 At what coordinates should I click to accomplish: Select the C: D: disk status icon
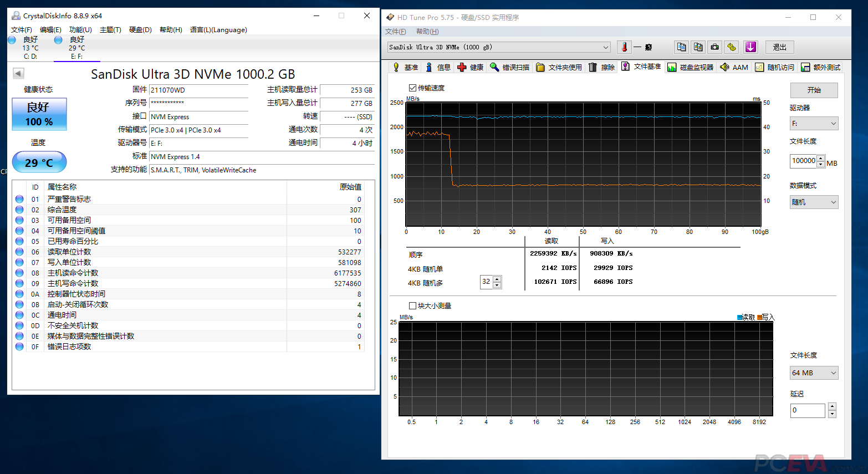[12, 40]
